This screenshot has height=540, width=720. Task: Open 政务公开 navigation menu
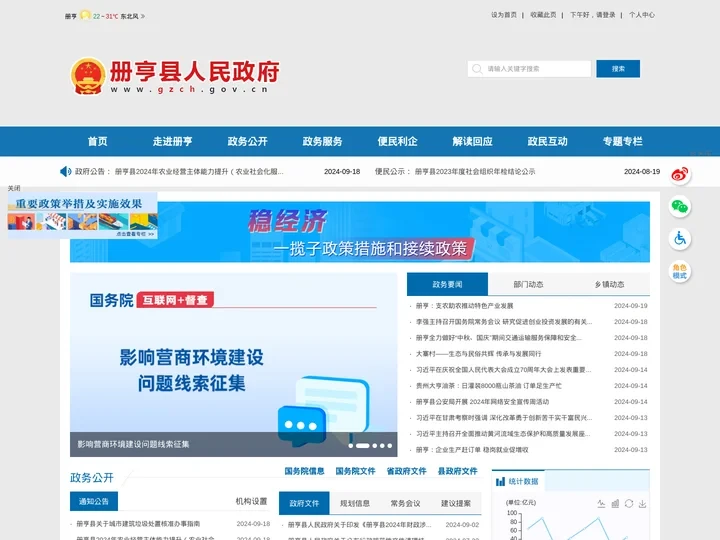coord(248,141)
